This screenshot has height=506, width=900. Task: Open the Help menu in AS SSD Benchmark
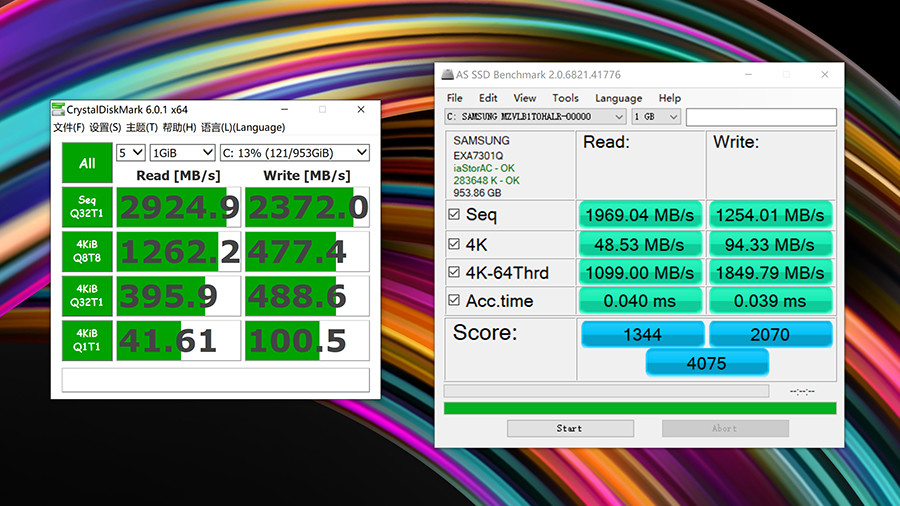point(669,98)
